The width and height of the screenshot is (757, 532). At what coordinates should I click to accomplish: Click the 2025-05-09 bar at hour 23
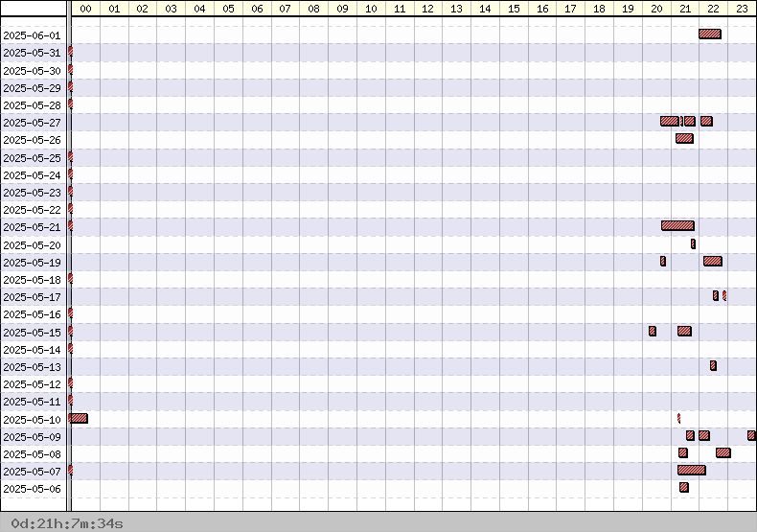tap(750, 435)
